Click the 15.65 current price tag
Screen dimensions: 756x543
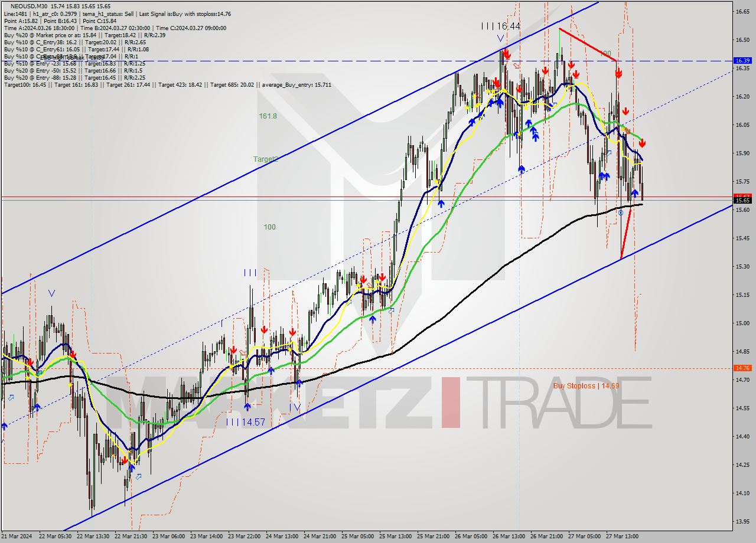coord(742,200)
